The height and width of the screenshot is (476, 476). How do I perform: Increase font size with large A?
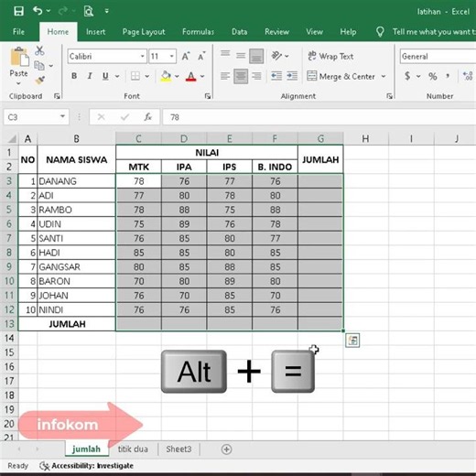(x=186, y=57)
